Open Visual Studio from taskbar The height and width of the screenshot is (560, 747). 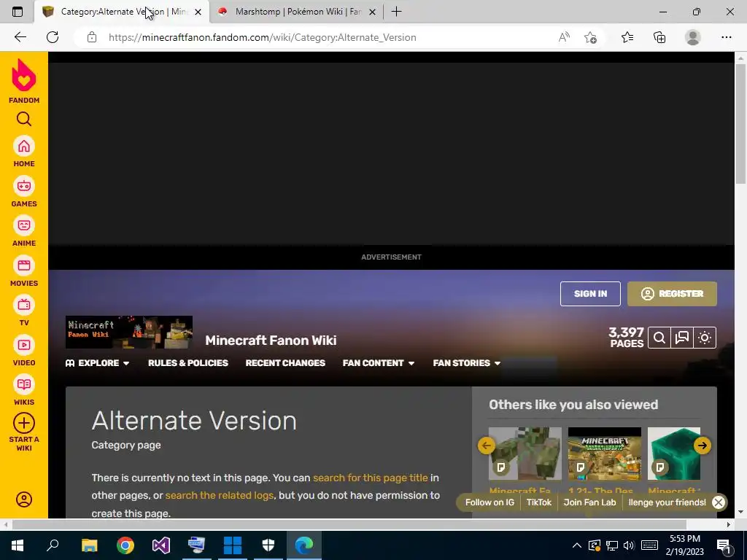point(161,545)
